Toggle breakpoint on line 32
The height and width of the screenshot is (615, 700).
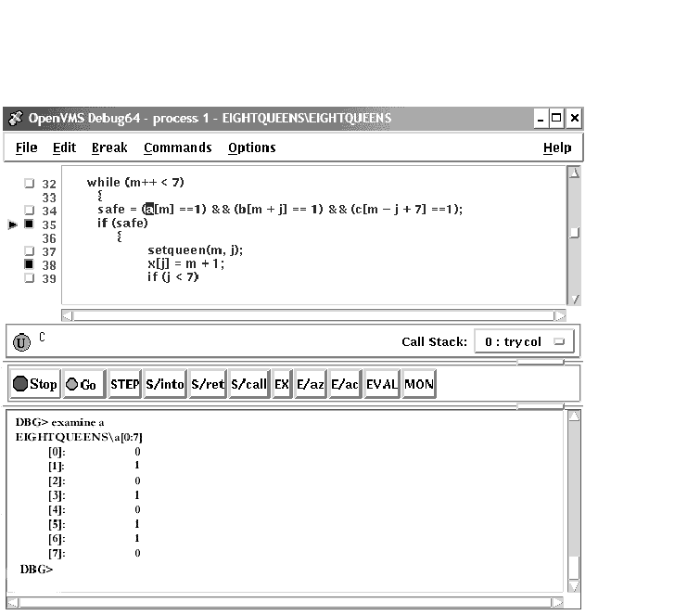tap(29, 184)
